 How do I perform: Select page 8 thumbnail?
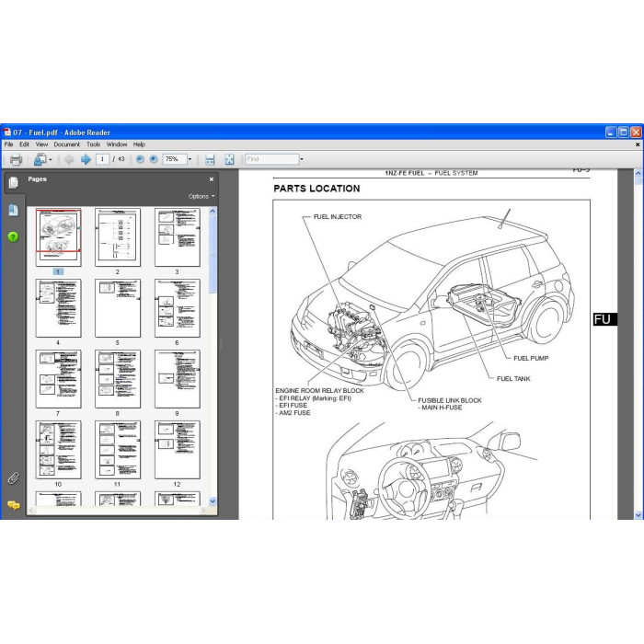118,379
